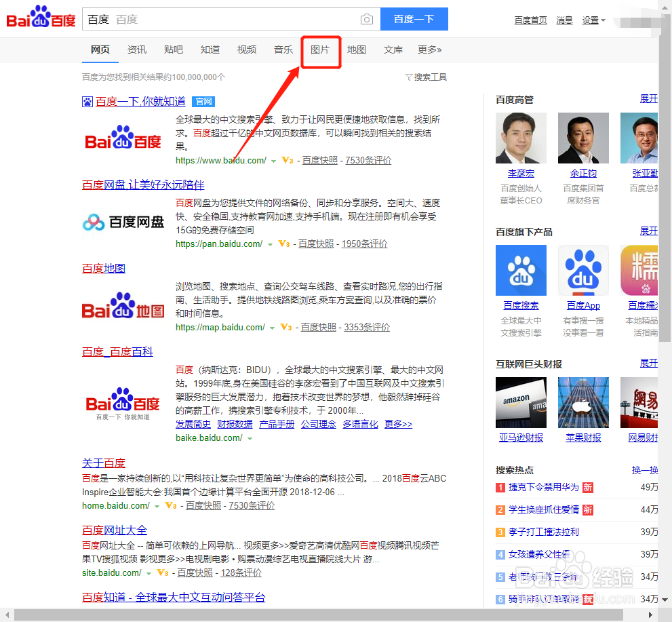Open 7530条评价 link under first result
672x622 pixels.
[368, 160]
